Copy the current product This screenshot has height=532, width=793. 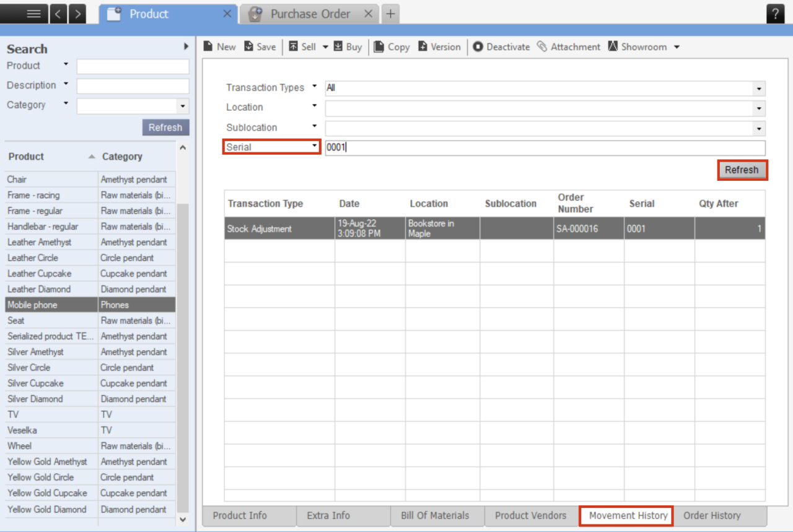tap(392, 46)
